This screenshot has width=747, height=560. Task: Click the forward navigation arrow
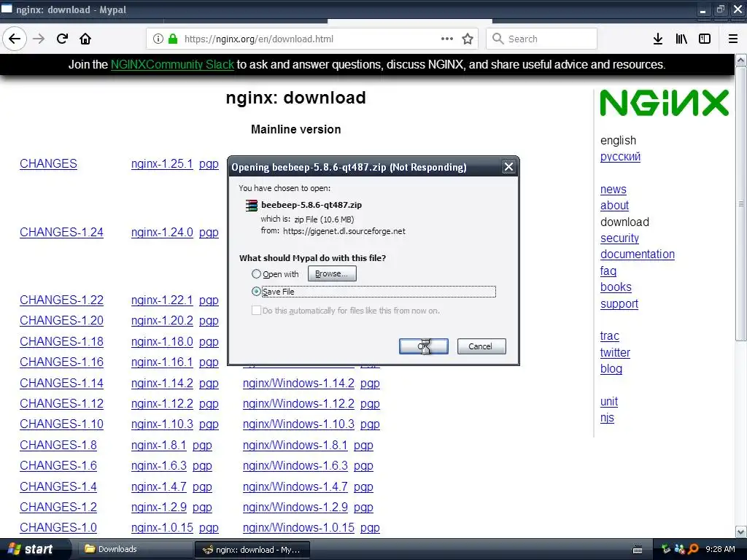point(39,39)
